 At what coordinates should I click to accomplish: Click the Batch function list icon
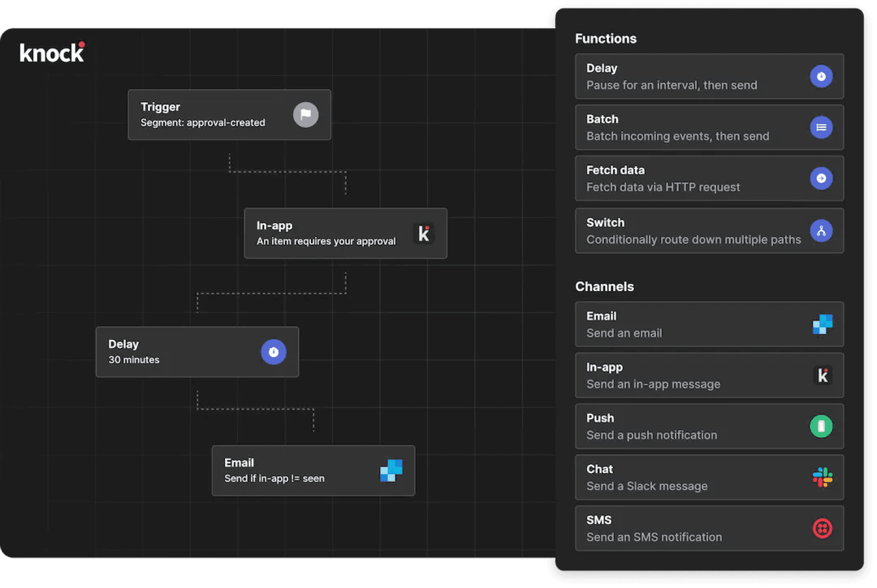tap(821, 127)
